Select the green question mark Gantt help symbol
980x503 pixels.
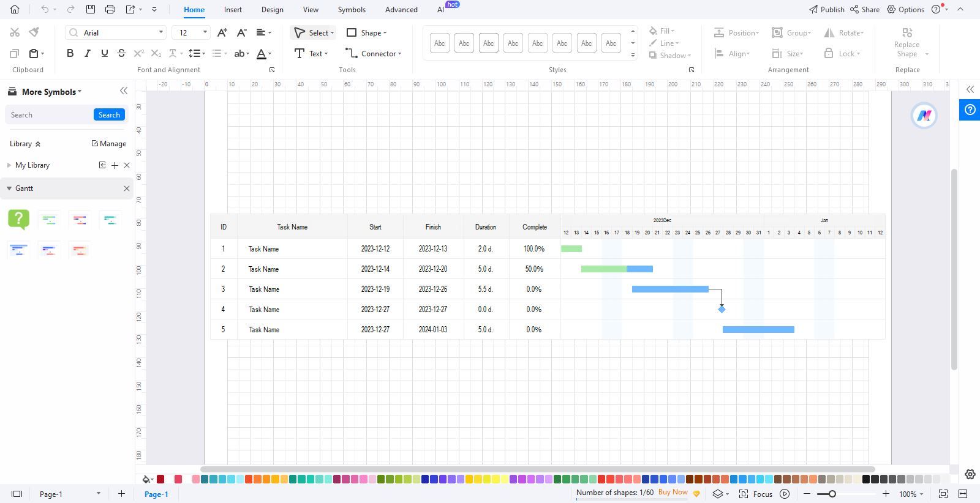[x=18, y=219]
